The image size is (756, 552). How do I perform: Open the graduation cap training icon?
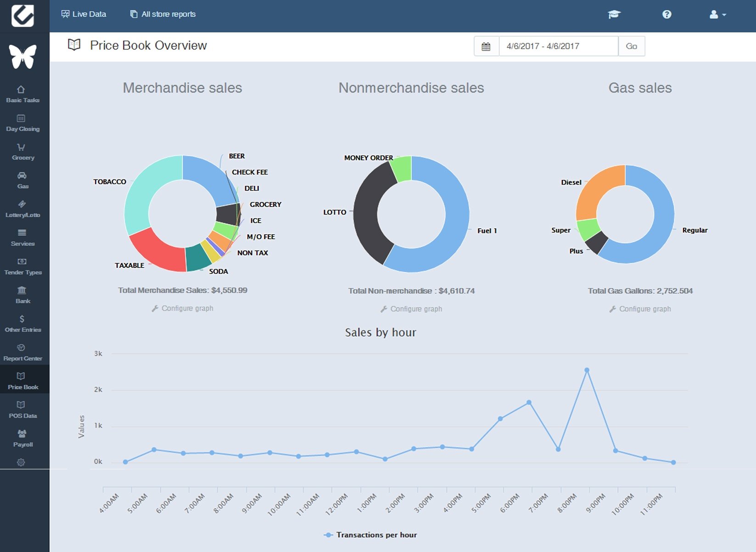(x=614, y=15)
